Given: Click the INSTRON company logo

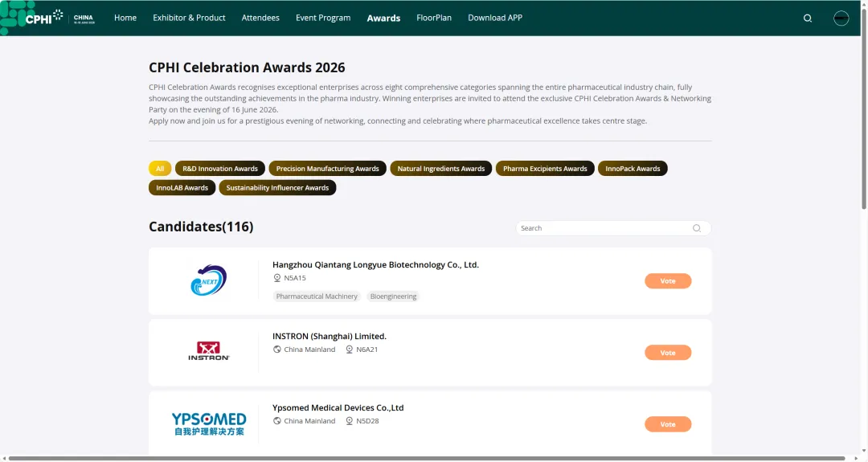Looking at the screenshot, I should pyautogui.click(x=209, y=351).
